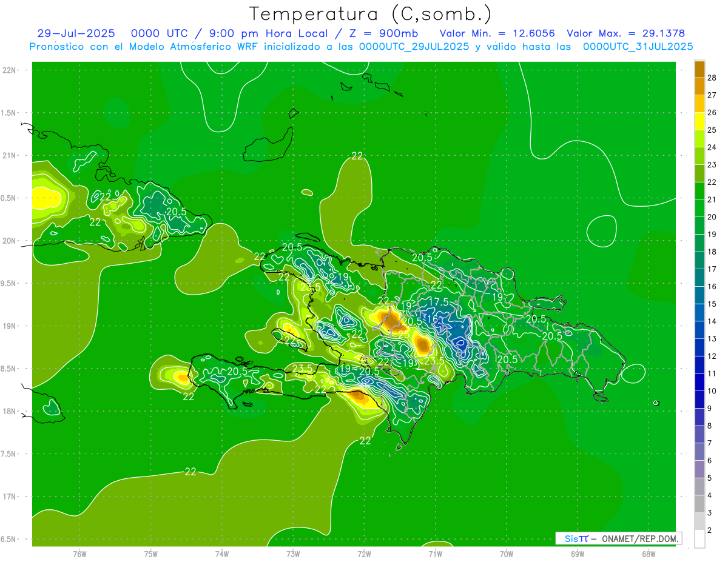
Task: Click legend value 17 on color scale
Action: click(x=712, y=269)
